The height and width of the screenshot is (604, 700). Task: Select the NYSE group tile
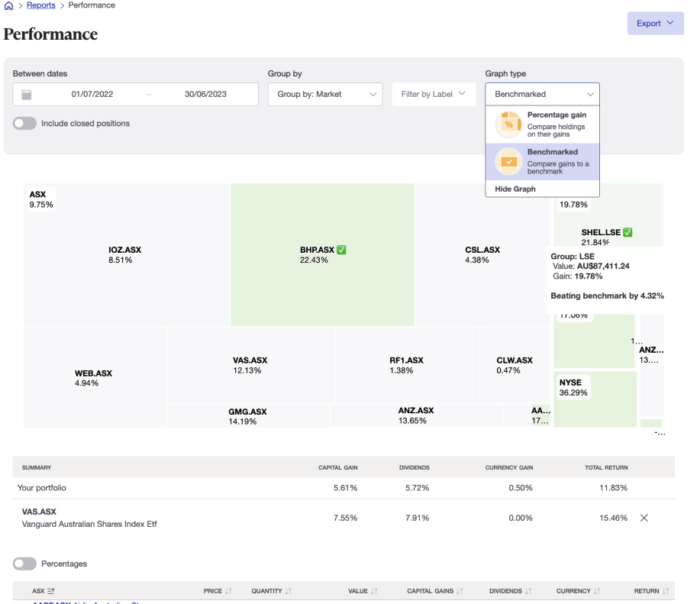coord(595,399)
